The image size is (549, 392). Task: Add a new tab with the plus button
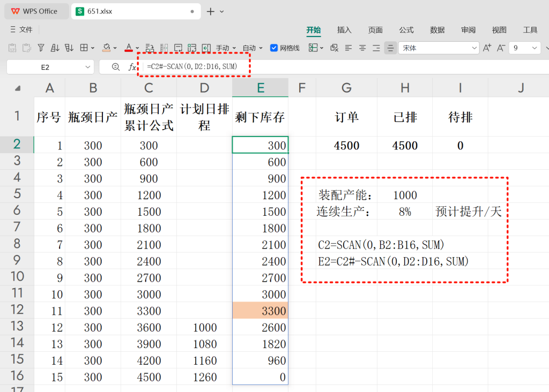(210, 12)
